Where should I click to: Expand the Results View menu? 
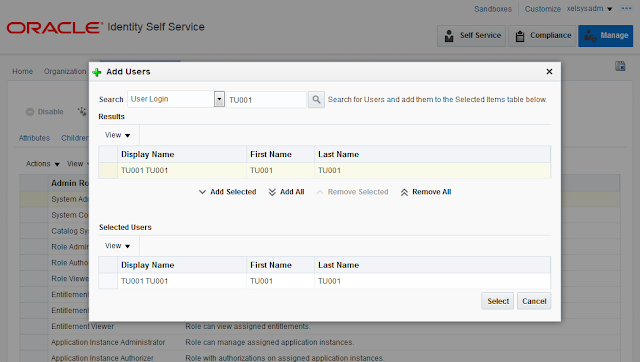tap(118, 135)
